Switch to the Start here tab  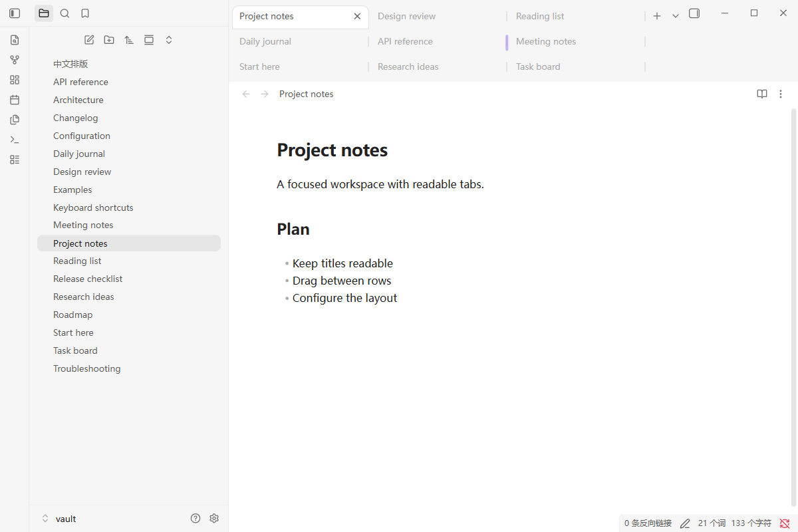pyautogui.click(x=299, y=66)
